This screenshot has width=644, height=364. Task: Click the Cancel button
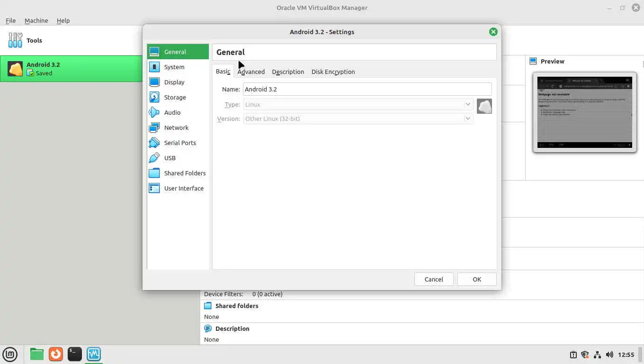pos(434,279)
